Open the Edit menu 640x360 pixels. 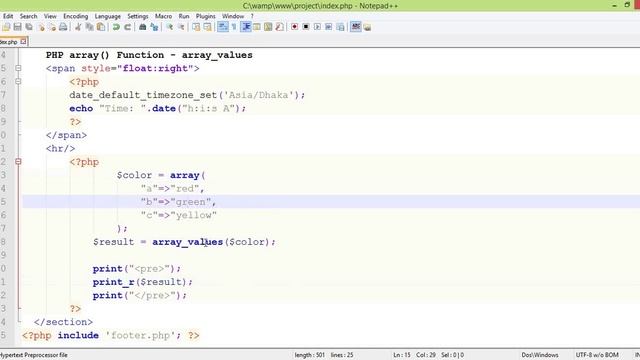(8, 16)
